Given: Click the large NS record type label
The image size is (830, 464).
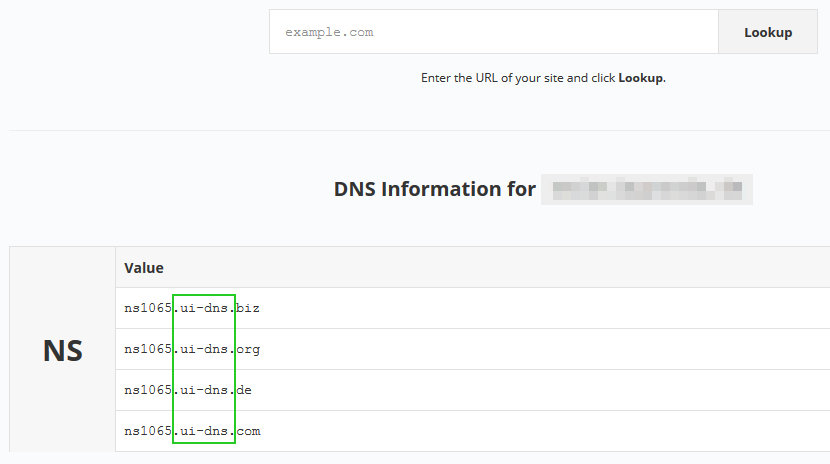Looking at the screenshot, I should point(62,350).
